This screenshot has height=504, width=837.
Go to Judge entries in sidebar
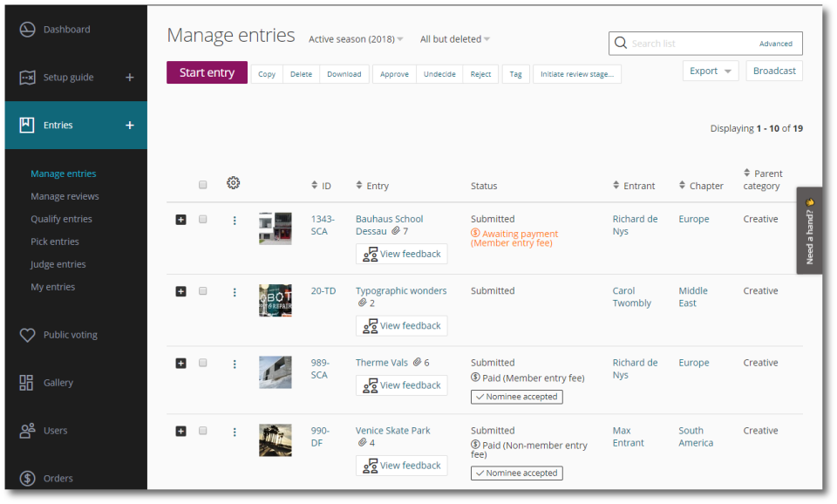point(58,263)
